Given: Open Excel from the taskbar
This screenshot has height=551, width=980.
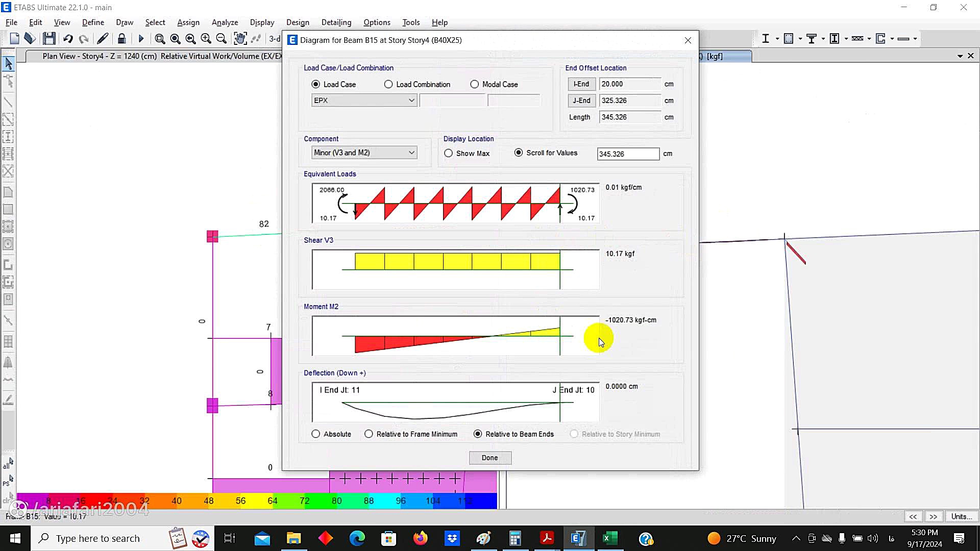Looking at the screenshot, I should (x=610, y=538).
